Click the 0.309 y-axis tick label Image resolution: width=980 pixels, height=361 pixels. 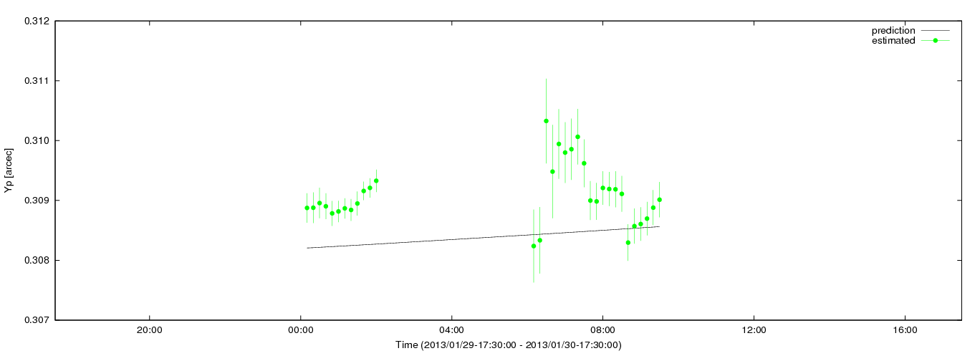click(37, 200)
